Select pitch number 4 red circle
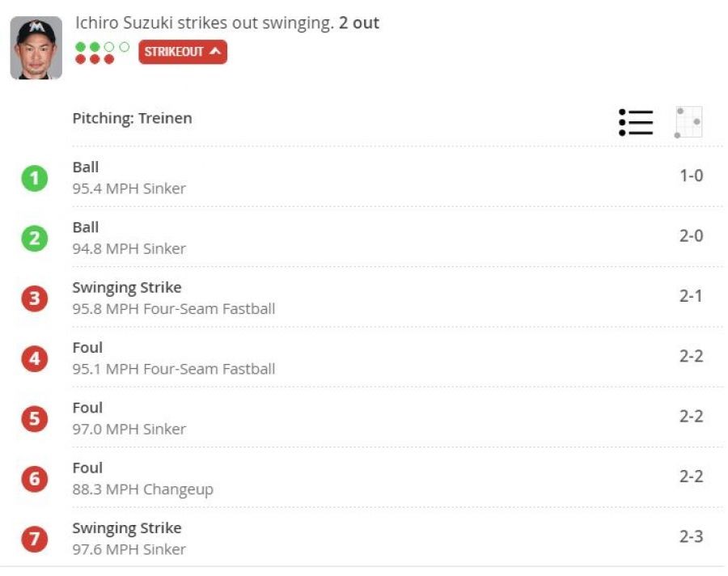728x576 pixels. pyautogui.click(x=35, y=358)
